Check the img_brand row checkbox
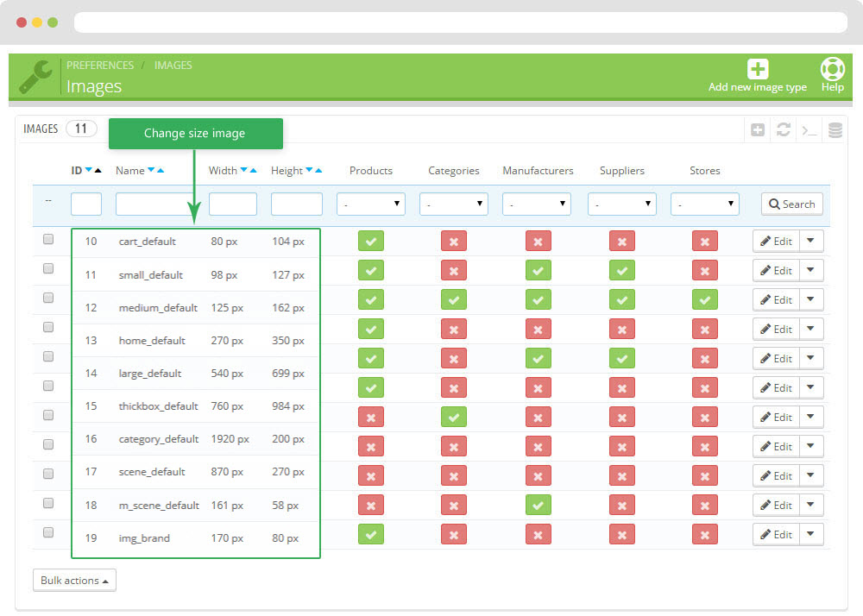Screen dimensions: 863x616 click(48, 532)
